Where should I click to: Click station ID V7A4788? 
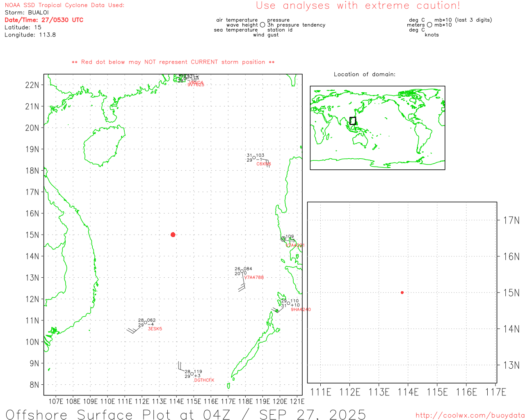click(254, 277)
